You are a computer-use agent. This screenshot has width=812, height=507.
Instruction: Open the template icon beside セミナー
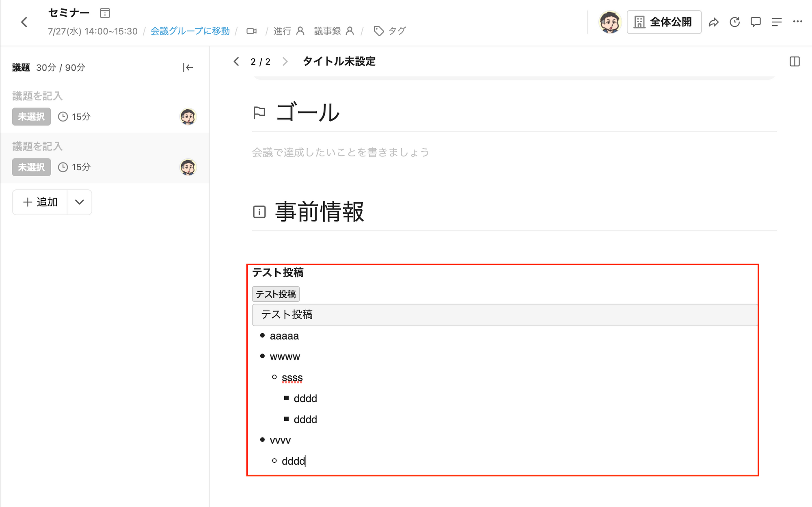tap(105, 13)
